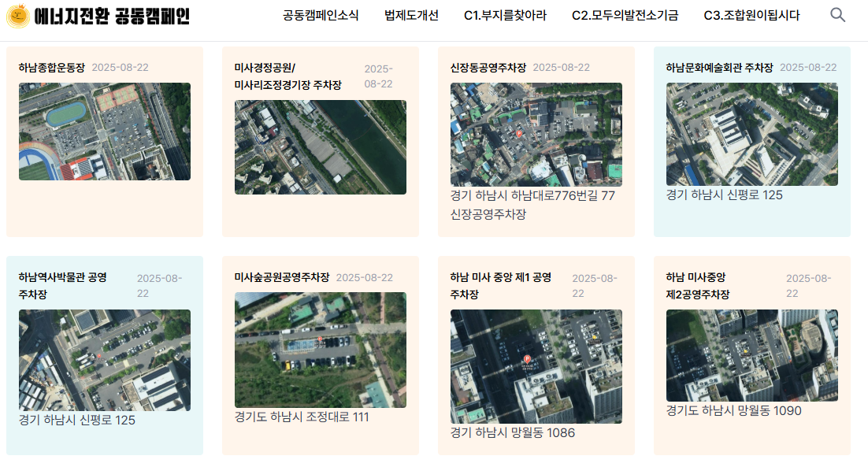Select the 법제도개선 menu item

click(x=411, y=16)
